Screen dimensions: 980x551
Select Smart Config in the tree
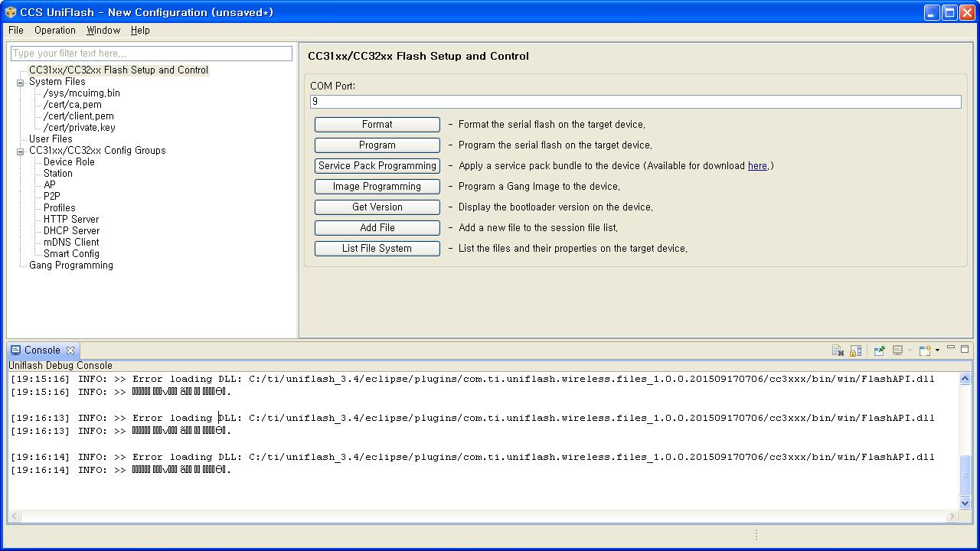coord(71,254)
